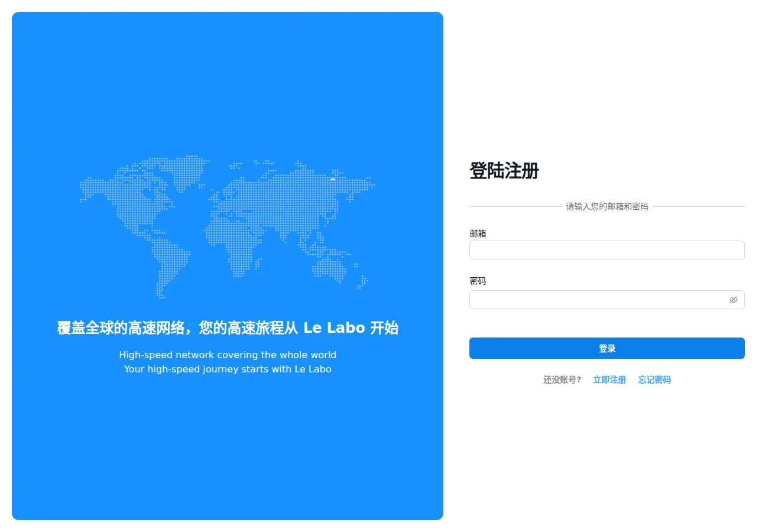
Task: Select the 请输入您的邮箱和密码 hint text
Action: [607, 207]
